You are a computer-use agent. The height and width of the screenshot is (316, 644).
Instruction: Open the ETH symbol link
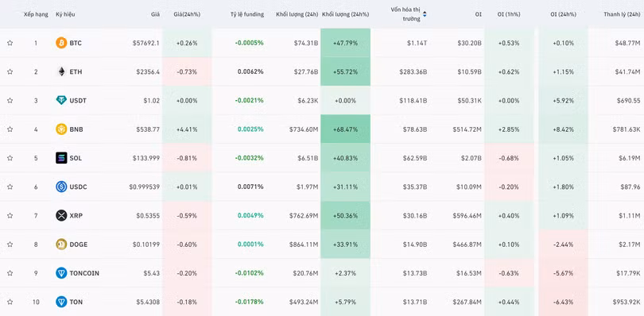(76, 71)
